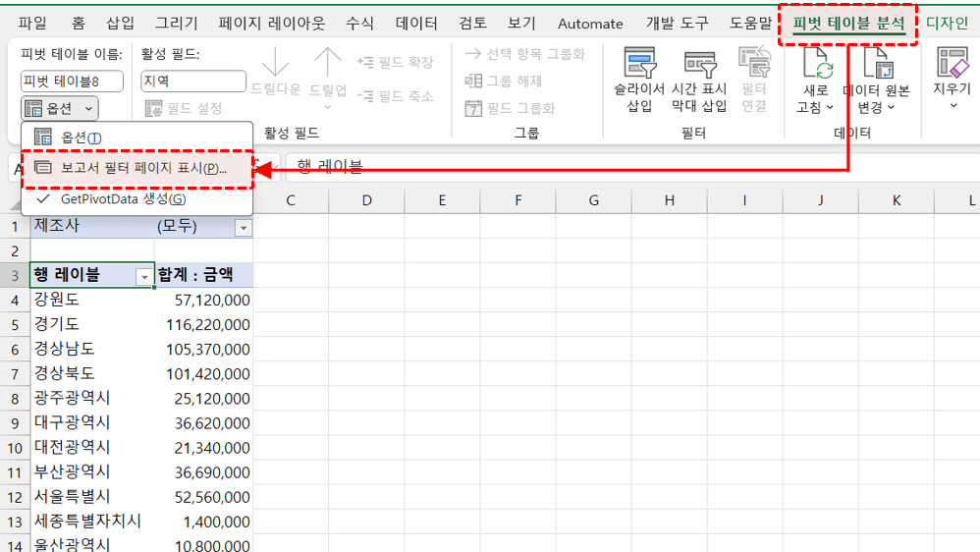980x552 pixels.
Task: Click the cell containing 광주광역시
Action: coord(92,399)
